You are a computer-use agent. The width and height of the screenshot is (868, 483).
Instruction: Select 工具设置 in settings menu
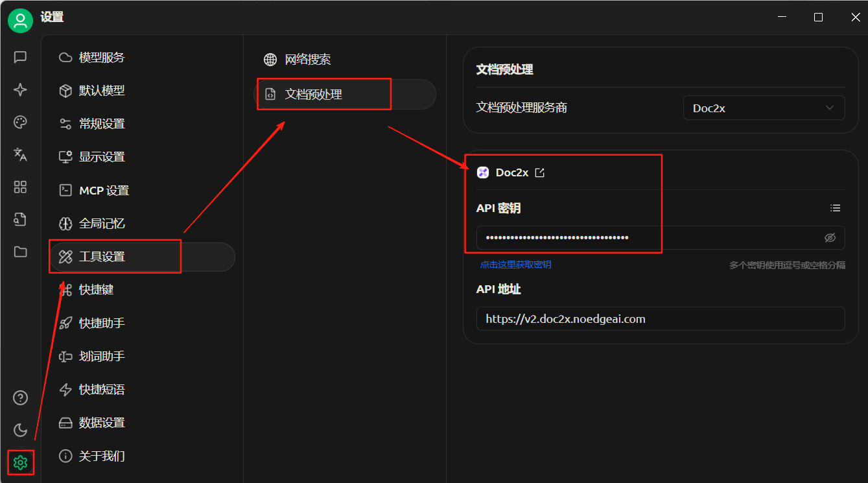142,257
